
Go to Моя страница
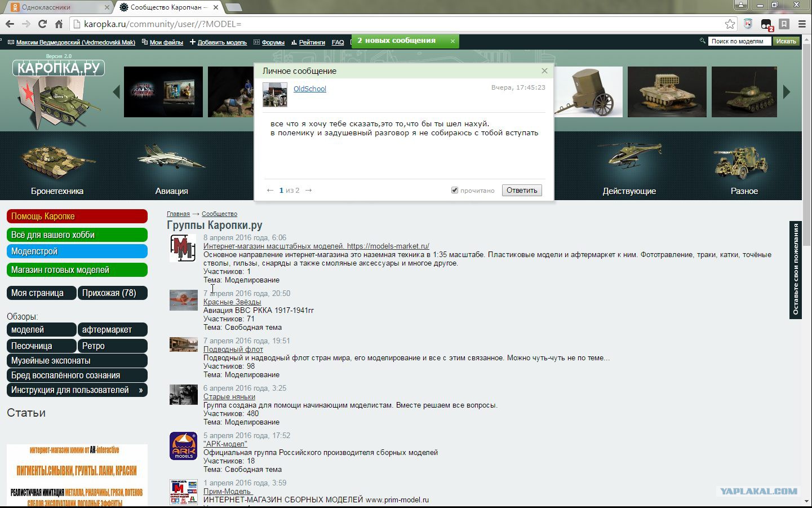[41, 293]
